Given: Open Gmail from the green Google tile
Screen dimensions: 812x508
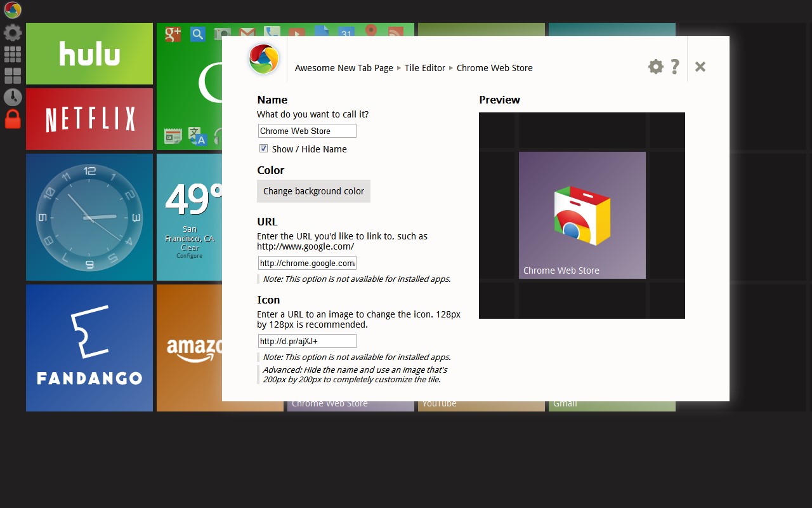Looking at the screenshot, I should 247,34.
